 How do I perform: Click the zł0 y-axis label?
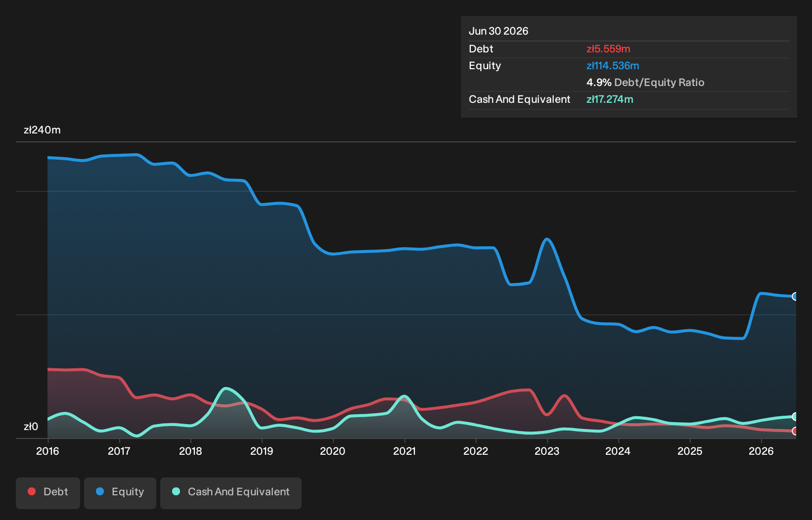click(x=31, y=427)
